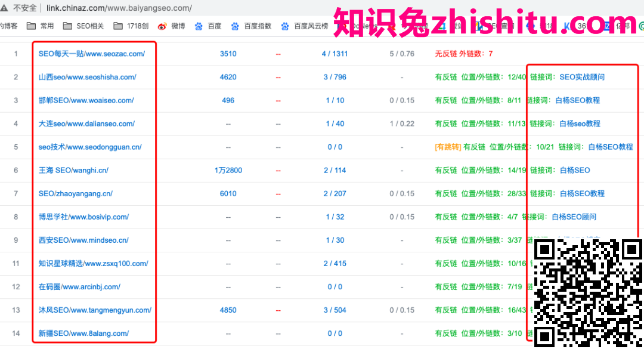Click the value 6010 for zhaoyangang.cn
644x349 pixels.
pyautogui.click(x=228, y=193)
